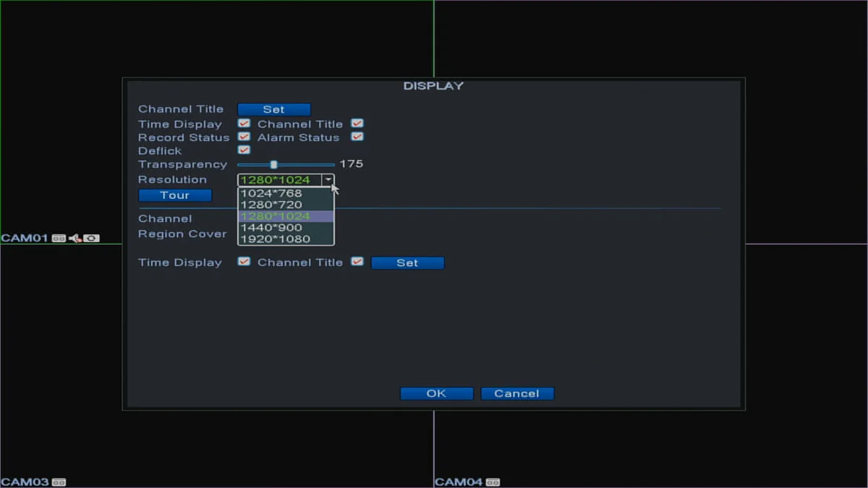Select 1024*768 from resolution list
The width and height of the screenshot is (868, 488).
click(x=286, y=193)
